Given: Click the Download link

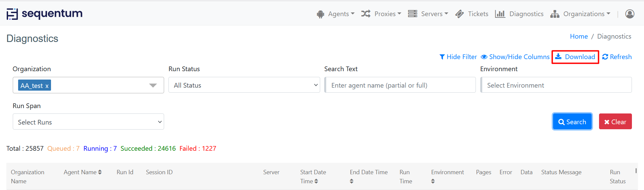Looking at the screenshot, I should 575,57.
